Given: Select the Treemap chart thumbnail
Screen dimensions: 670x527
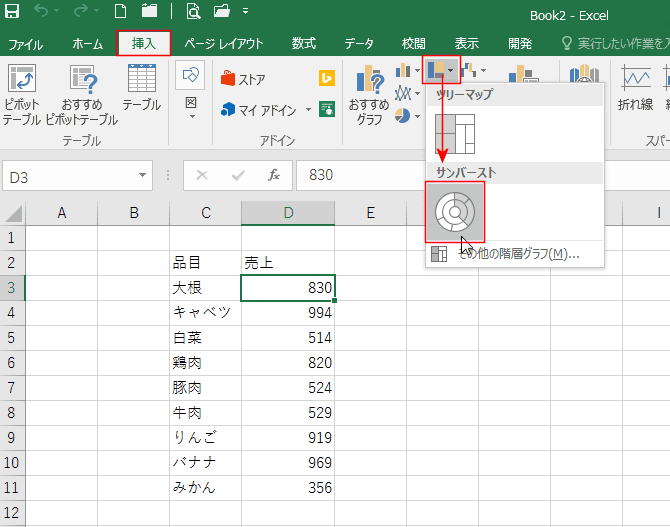Looking at the screenshot, I should click(455, 133).
